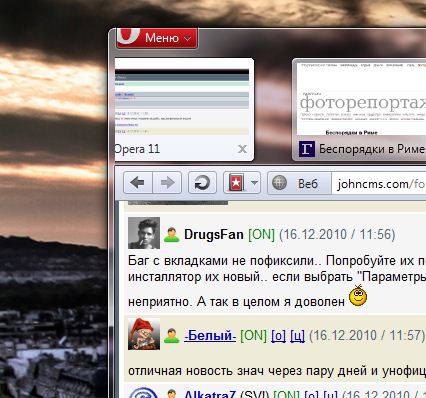Click the green user icon beside DrugsFan

[x=172, y=235]
